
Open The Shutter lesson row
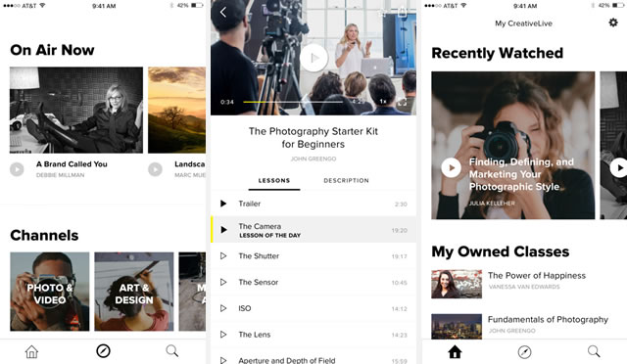(313, 256)
